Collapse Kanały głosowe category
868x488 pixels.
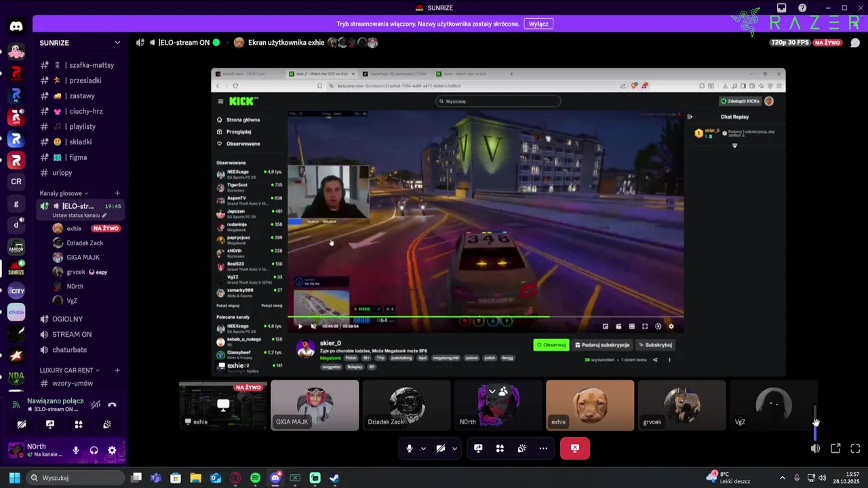tap(63, 193)
